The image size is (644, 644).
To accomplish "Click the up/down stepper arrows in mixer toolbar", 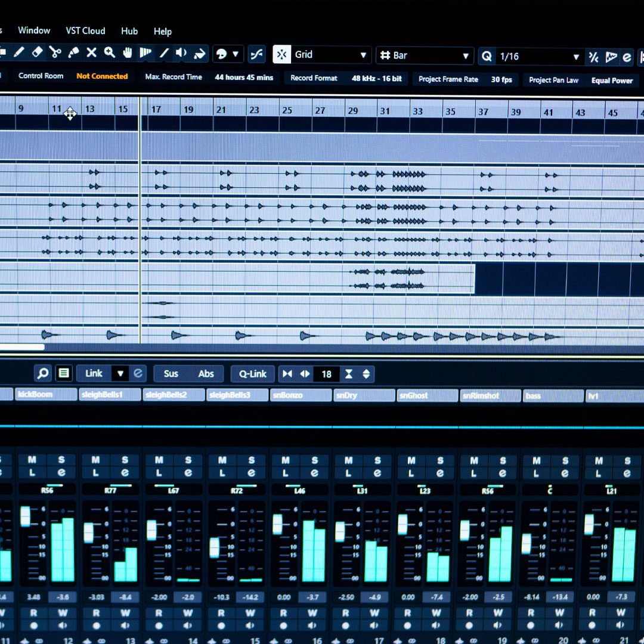I will click(x=366, y=374).
